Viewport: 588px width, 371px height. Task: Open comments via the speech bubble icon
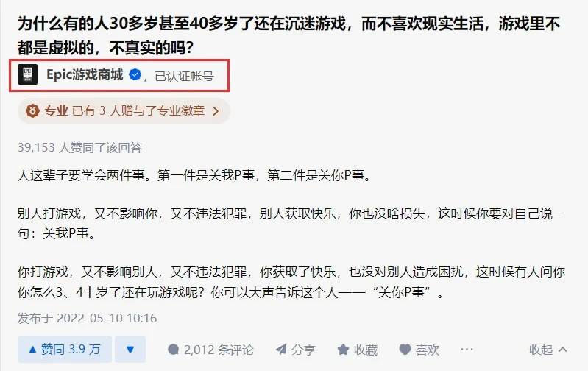click(x=173, y=350)
